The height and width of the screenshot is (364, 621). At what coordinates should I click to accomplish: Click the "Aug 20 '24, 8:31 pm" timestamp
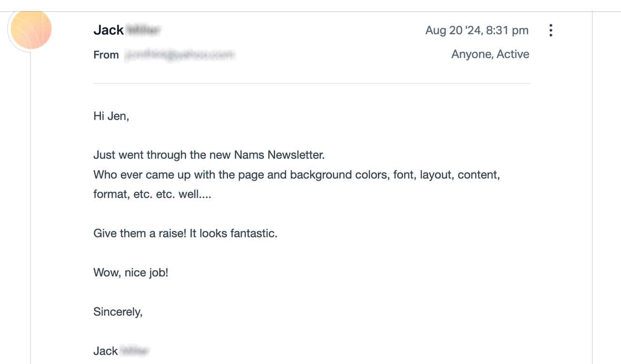[x=476, y=31]
